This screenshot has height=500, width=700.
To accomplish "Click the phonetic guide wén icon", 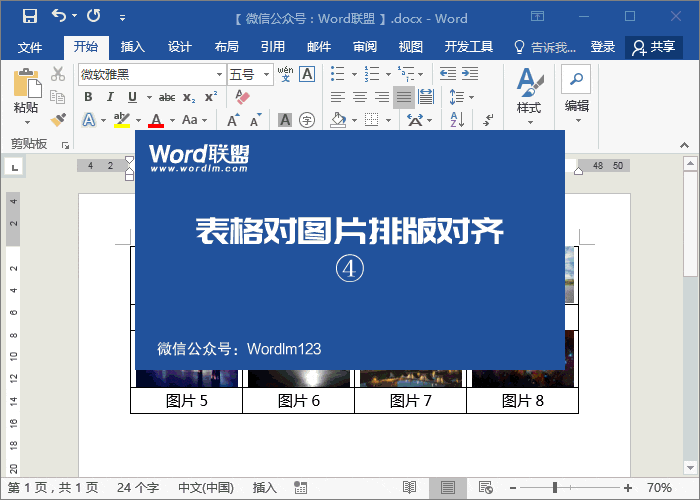I will point(285,74).
